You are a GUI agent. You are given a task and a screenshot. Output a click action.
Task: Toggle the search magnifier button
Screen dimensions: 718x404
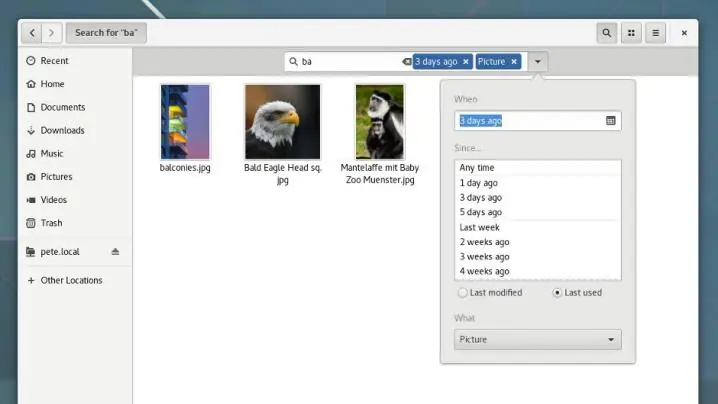click(x=606, y=33)
